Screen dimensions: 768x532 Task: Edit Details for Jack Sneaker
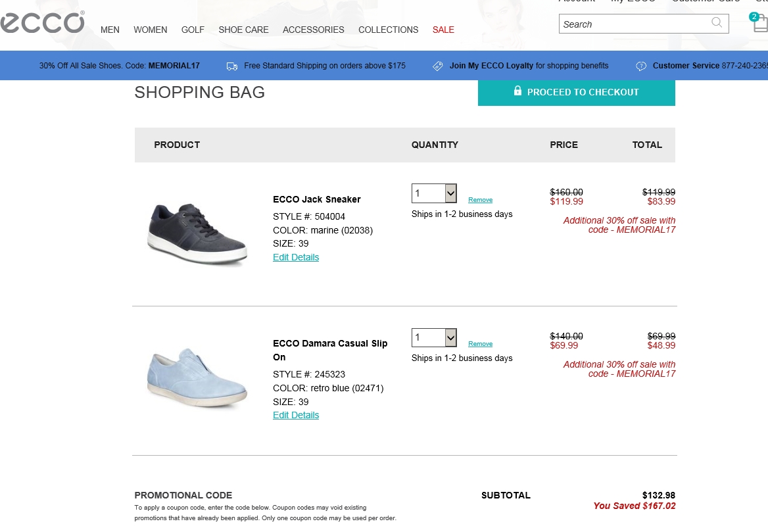[x=296, y=257]
